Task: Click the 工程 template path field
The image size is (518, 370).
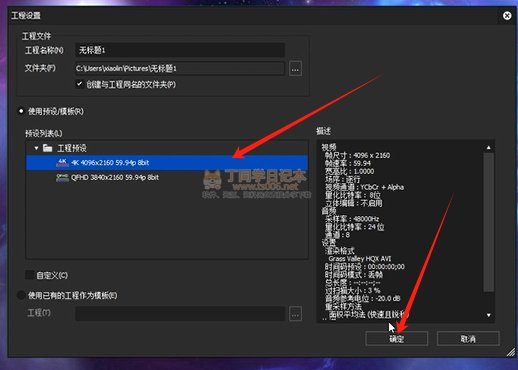Action: coord(180,314)
